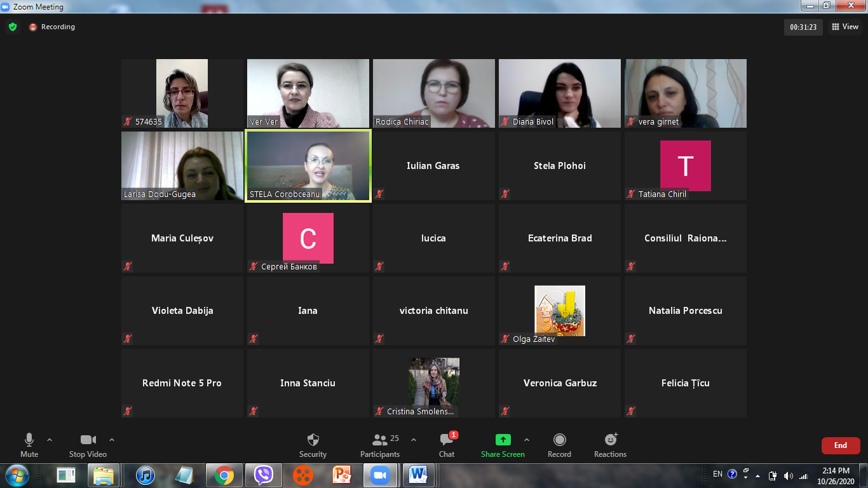This screenshot has height=488, width=868.
Task: Expand audio options arrow beside Mute
Action: point(50,440)
